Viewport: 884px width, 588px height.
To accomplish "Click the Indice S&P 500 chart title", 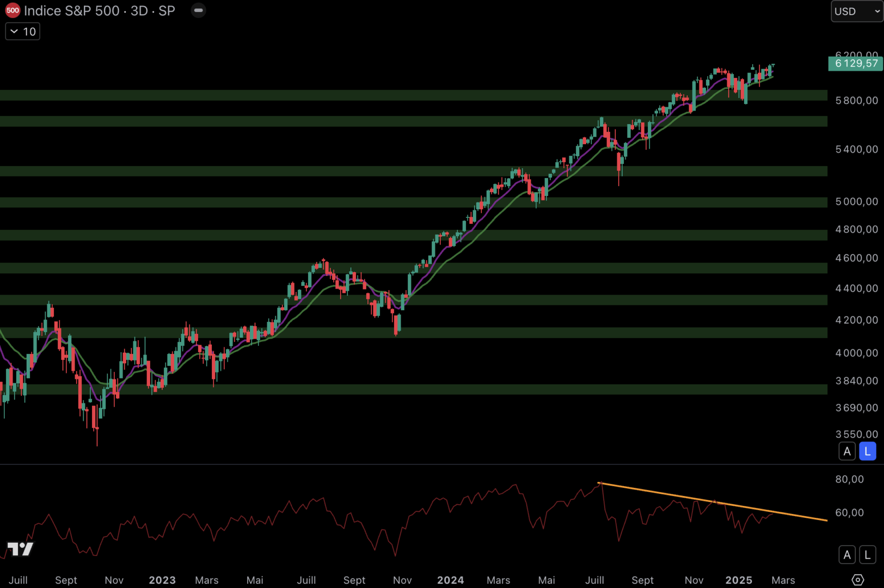I will (x=100, y=11).
